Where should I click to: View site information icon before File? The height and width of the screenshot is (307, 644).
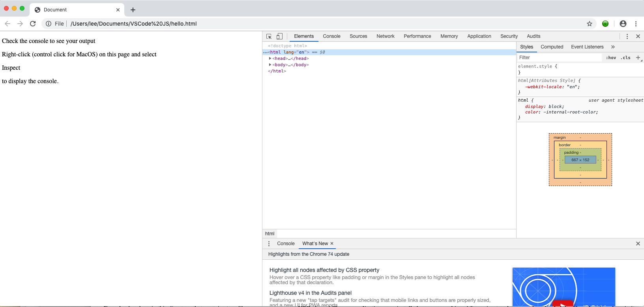49,24
